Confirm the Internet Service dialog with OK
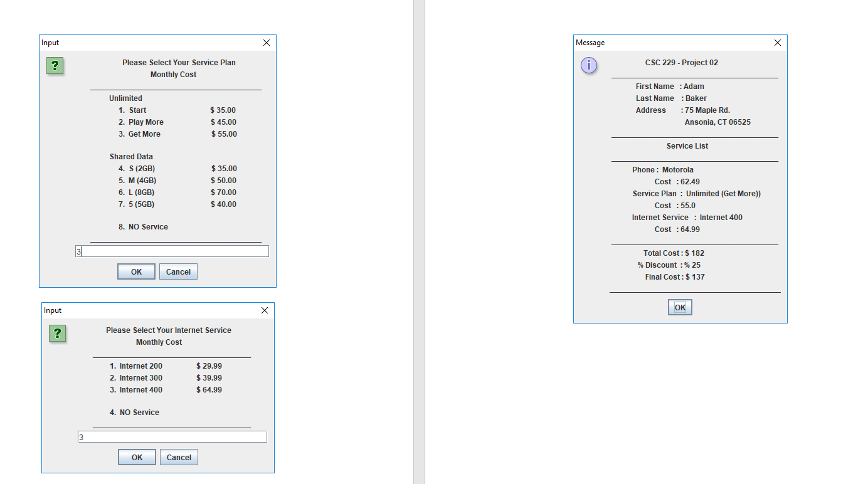Image resolution: width=868 pixels, height=484 pixels. click(x=137, y=457)
